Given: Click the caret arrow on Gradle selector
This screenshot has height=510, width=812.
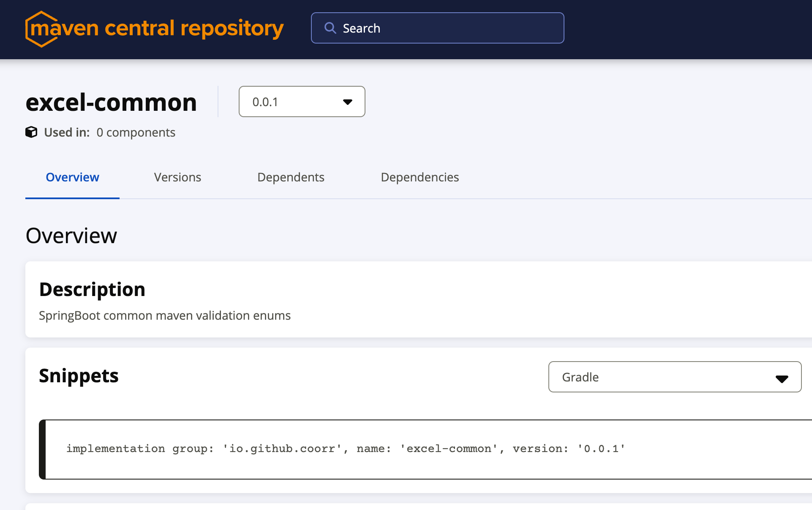Looking at the screenshot, I should [782, 378].
